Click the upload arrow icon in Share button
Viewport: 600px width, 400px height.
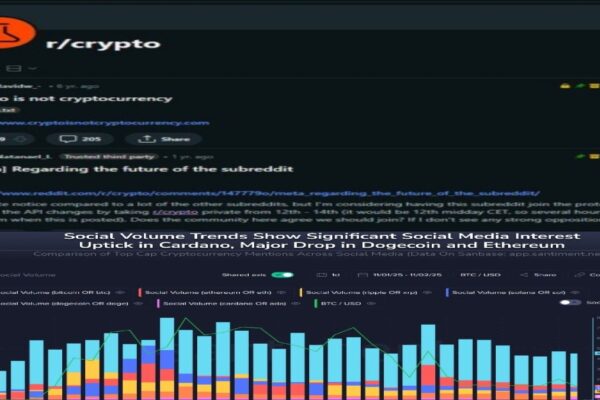pyautogui.click(x=147, y=139)
